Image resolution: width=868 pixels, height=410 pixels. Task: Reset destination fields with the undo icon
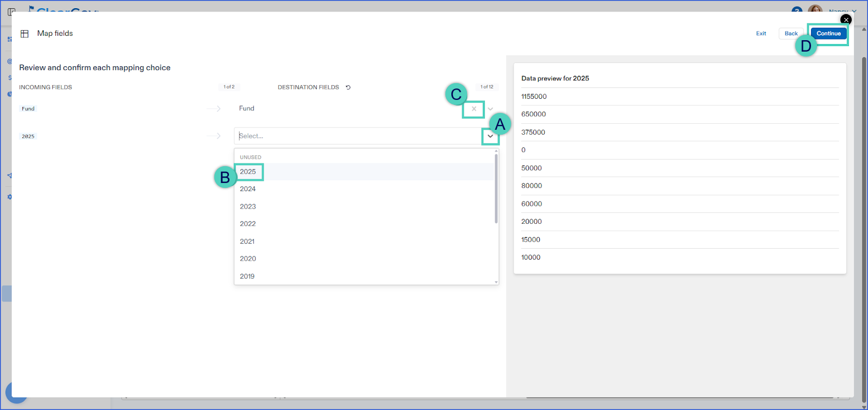click(x=348, y=87)
